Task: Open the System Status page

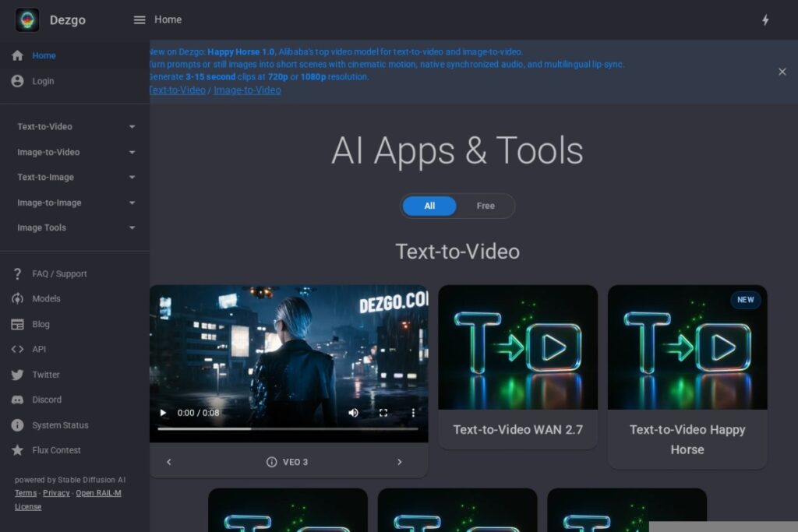Action: (x=75, y=425)
